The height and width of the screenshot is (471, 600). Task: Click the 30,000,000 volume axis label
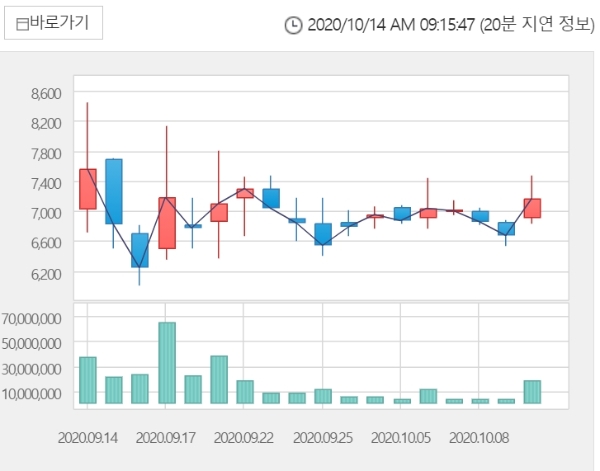tap(31, 369)
